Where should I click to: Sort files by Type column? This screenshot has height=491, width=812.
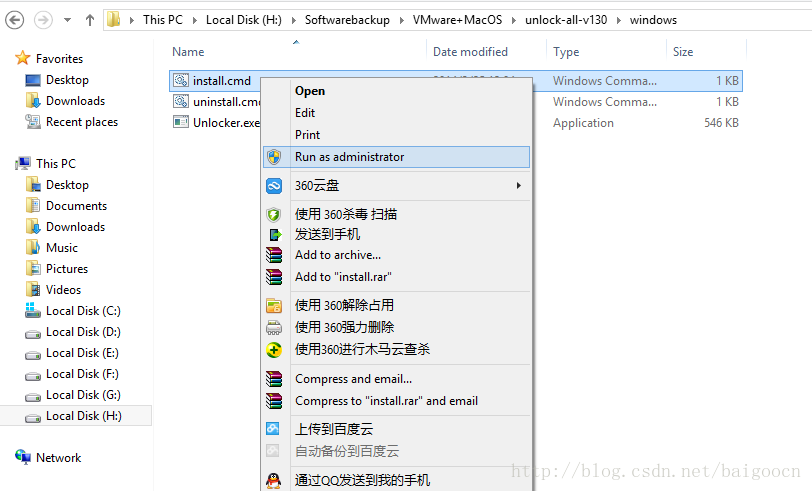[566, 52]
